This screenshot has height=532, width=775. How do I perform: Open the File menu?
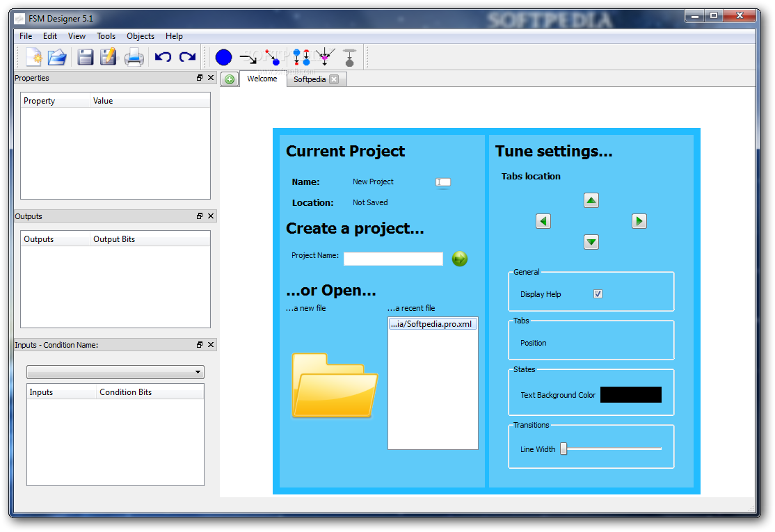coord(26,36)
